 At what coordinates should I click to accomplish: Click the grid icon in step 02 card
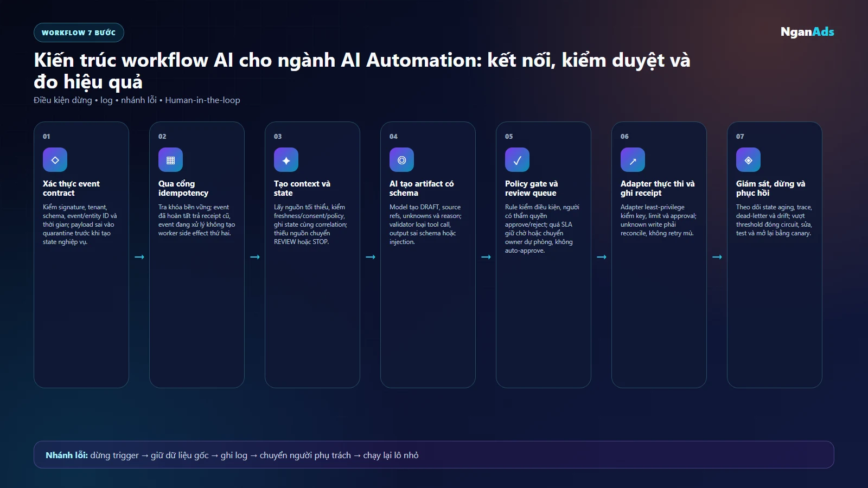coord(170,160)
